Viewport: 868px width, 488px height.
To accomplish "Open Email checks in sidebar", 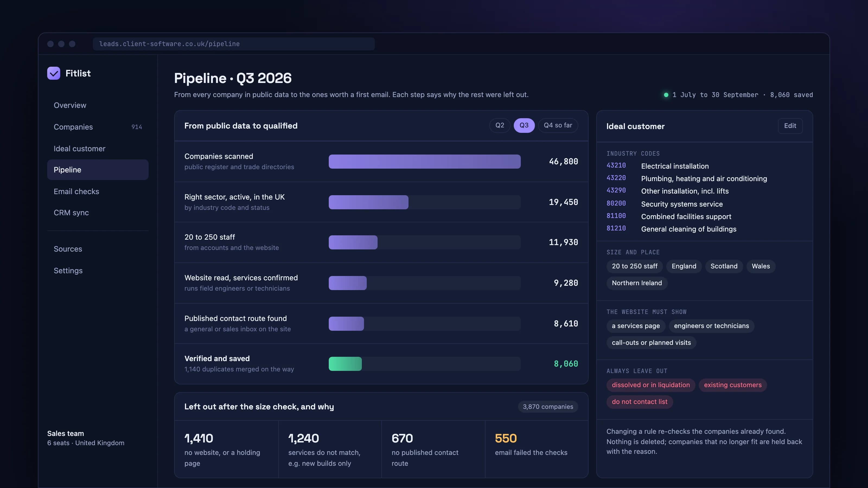I will [x=98, y=191].
